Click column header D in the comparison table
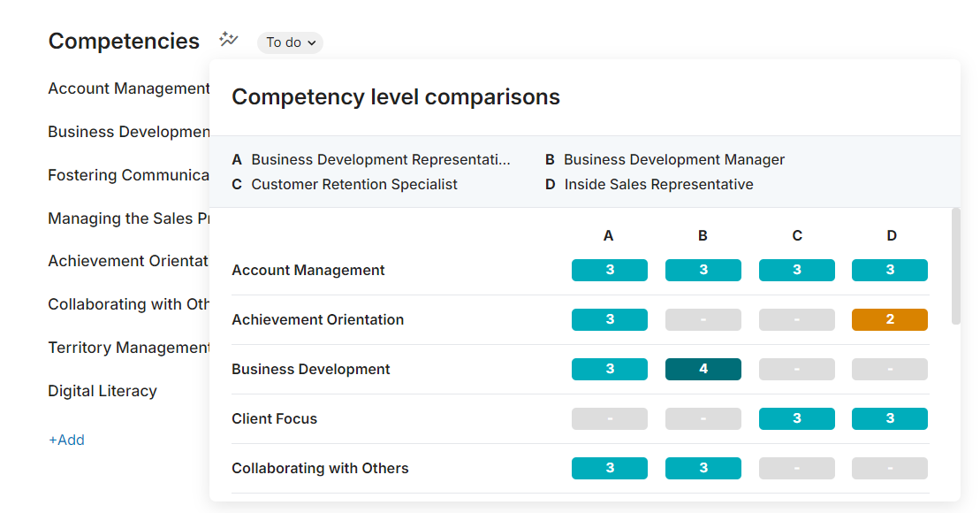Screen dimensions: 980x513 pos(891,235)
